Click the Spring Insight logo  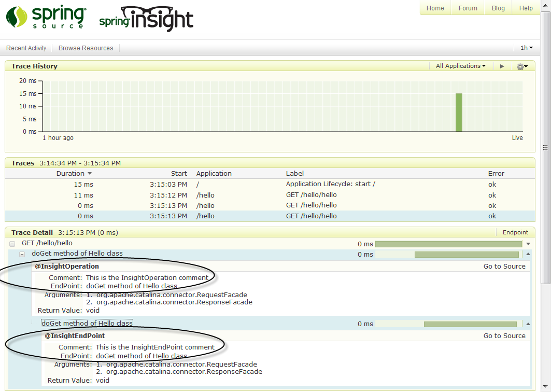coord(146,20)
